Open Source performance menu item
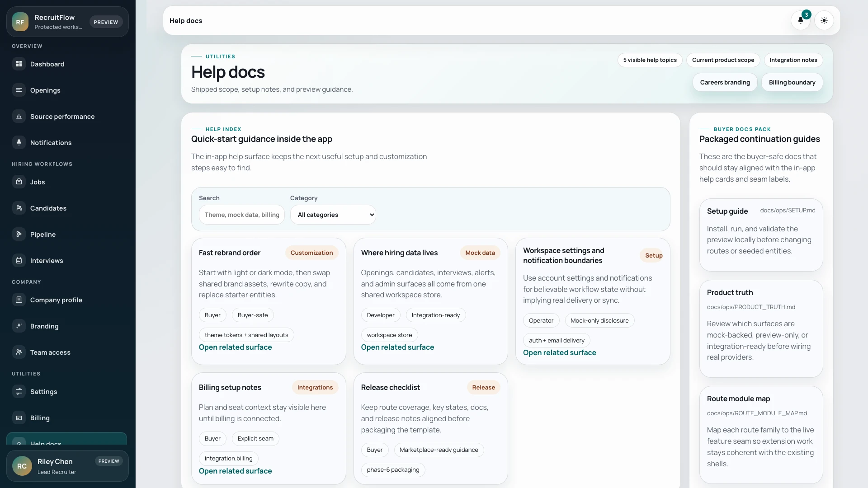The width and height of the screenshot is (868, 488). pyautogui.click(x=67, y=117)
